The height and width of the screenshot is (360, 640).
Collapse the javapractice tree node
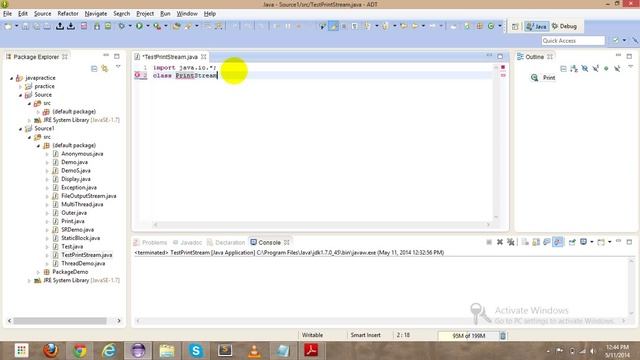11,78
